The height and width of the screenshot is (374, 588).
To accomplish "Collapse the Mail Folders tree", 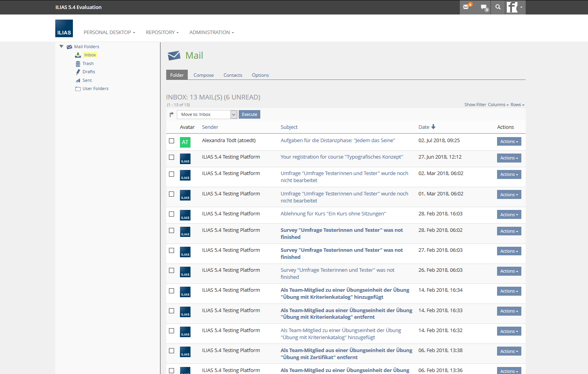I will point(62,47).
